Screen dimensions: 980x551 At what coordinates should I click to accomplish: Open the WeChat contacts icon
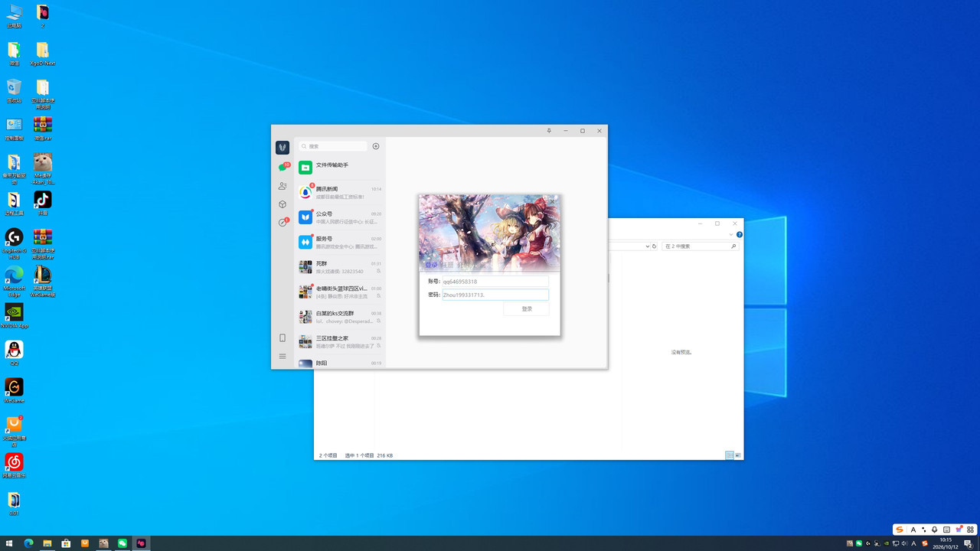[x=283, y=186]
